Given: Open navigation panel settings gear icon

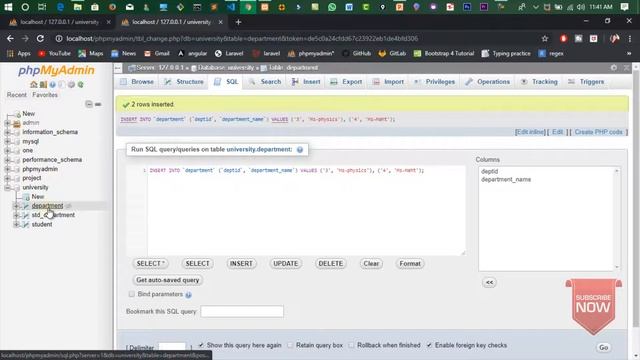Looking at the screenshot, I should click(x=71, y=84).
